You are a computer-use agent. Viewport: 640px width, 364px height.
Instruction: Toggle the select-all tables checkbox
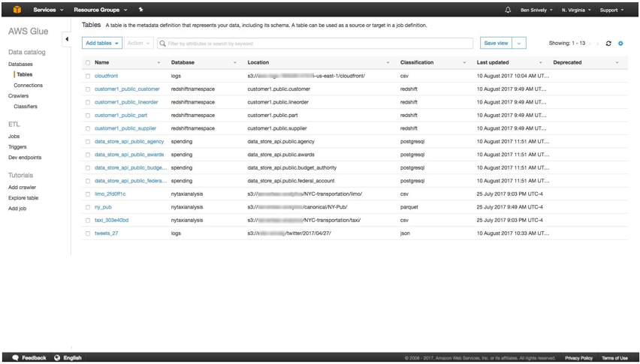tap(88, 63)
